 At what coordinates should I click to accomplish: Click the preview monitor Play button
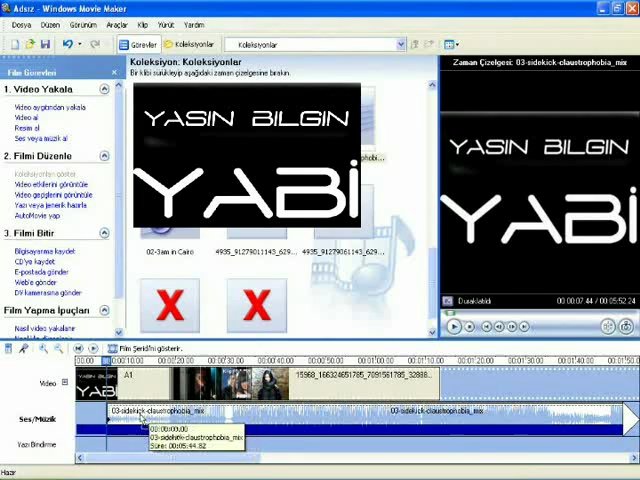click(x=453, y=327)
